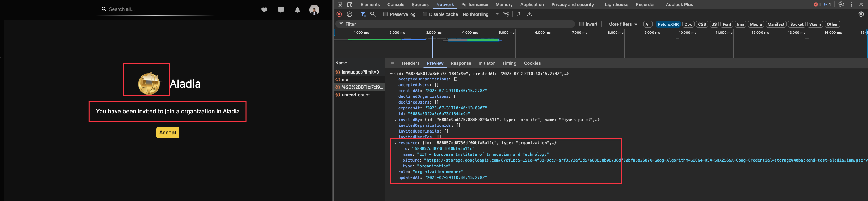The height and width of the screenshot is (201, 868).
Task: Click the yellow Accept button
Action: pos(168,133)
